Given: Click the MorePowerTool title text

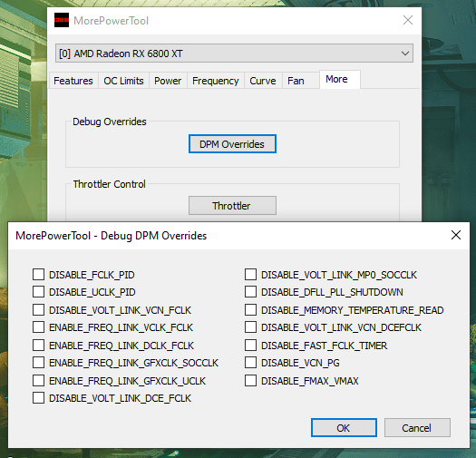Looking at the screenshot, I should (112, 21).
